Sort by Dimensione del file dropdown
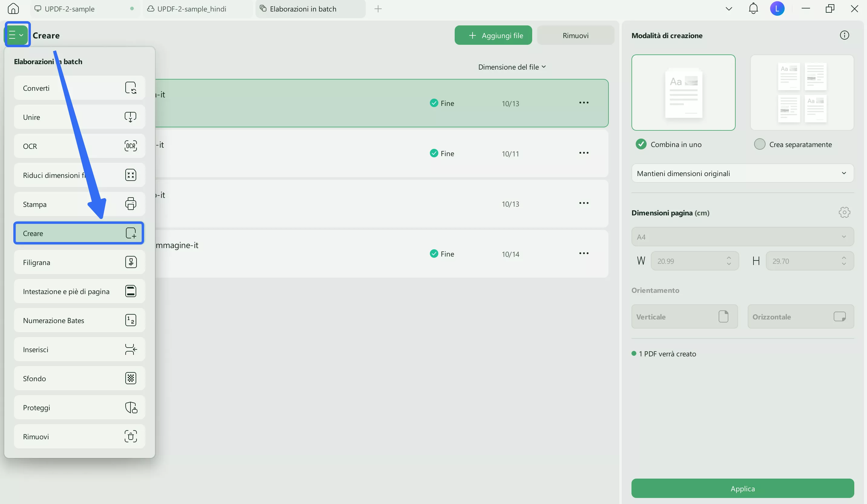The height and width of the screenshot is (504, 867). [512, 67]
